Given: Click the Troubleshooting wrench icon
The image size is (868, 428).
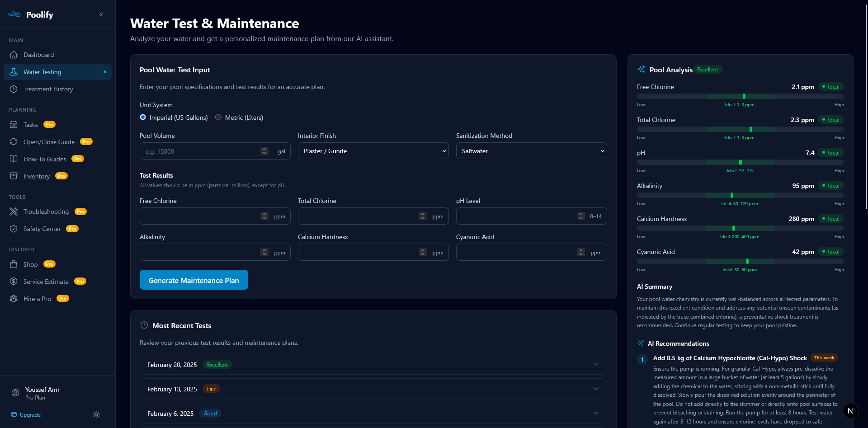Looking at the screenshot, I should (14, 212).
